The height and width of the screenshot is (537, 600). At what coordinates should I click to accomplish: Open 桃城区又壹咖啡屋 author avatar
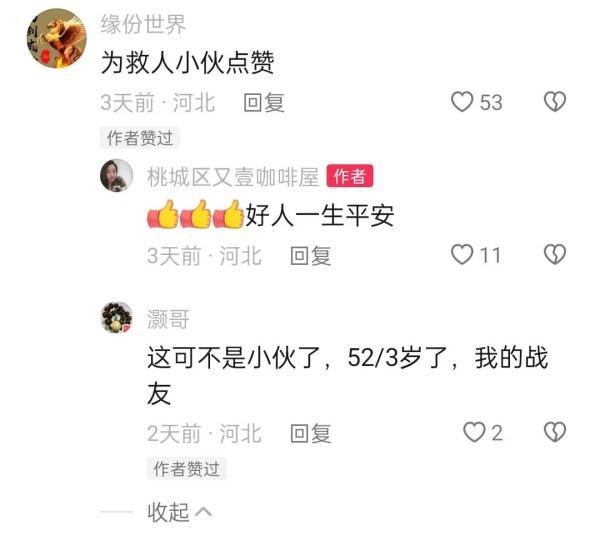click(117, 175)
